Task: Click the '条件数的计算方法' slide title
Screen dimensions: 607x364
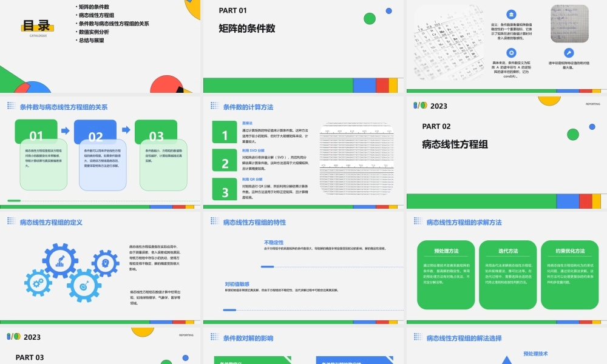Action: coord(248,107)
